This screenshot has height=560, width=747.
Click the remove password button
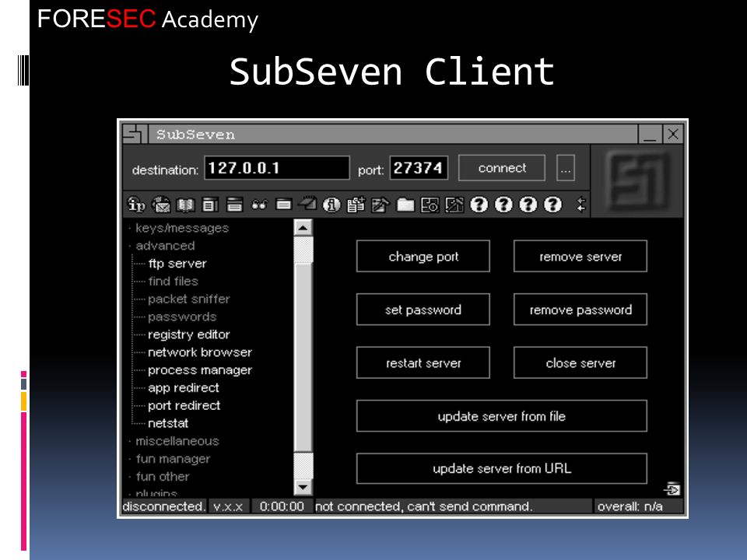(x=580, y=310)
